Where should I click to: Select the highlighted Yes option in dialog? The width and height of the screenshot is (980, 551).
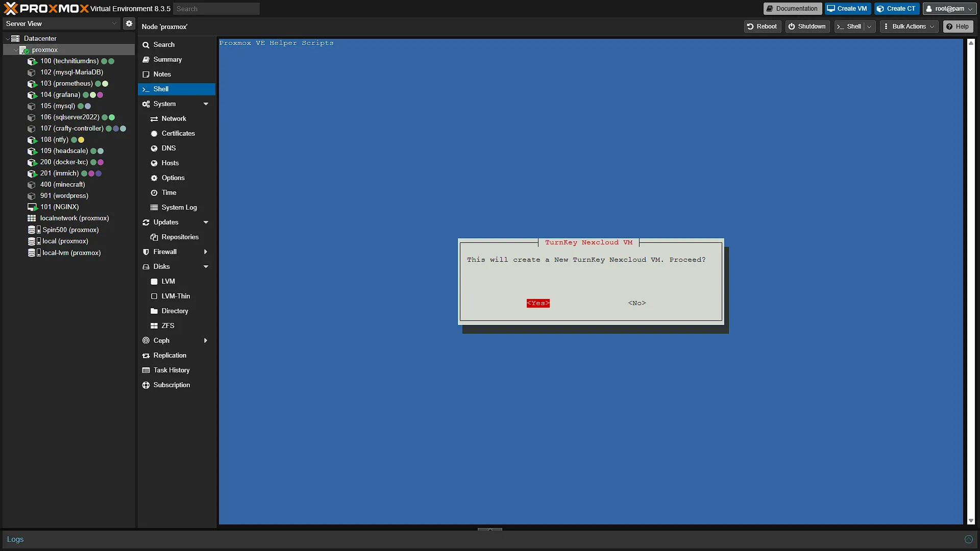(x=538, y=303)
